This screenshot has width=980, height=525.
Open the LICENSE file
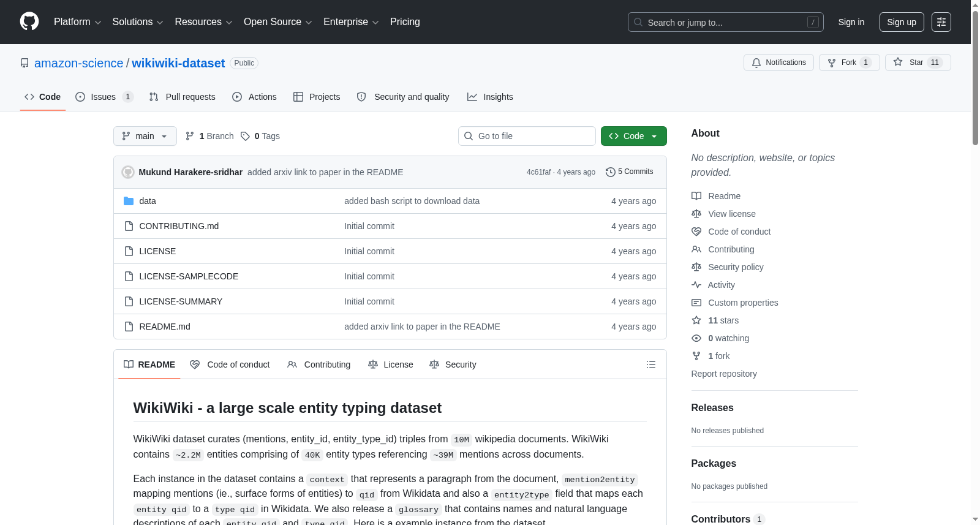coord(157,251)
